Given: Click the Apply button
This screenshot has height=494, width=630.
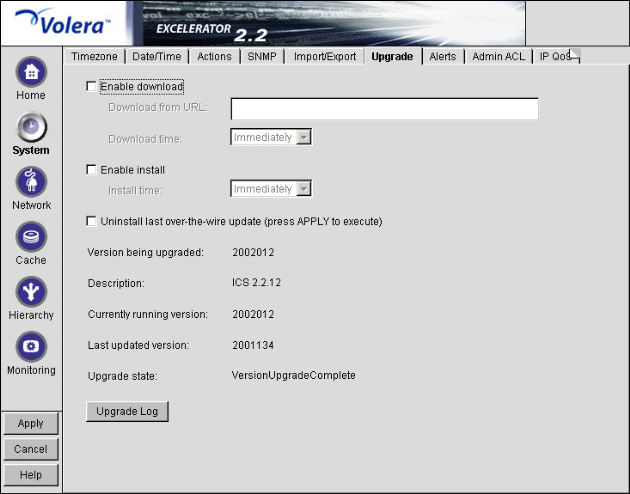Looking at the screenshot, I should click(x=31, y=423).
